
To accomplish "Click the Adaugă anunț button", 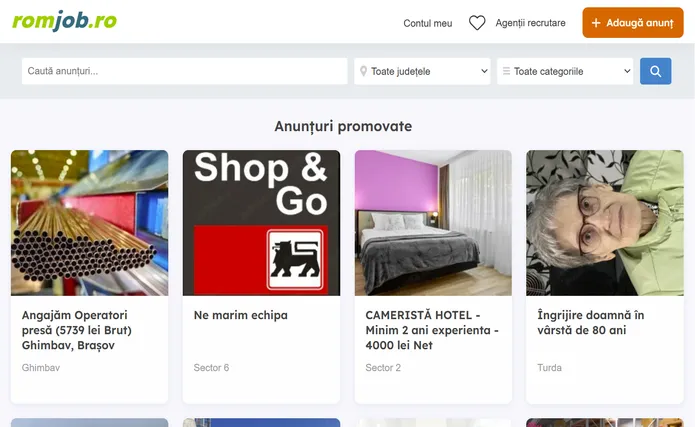I will pos(633,23).
